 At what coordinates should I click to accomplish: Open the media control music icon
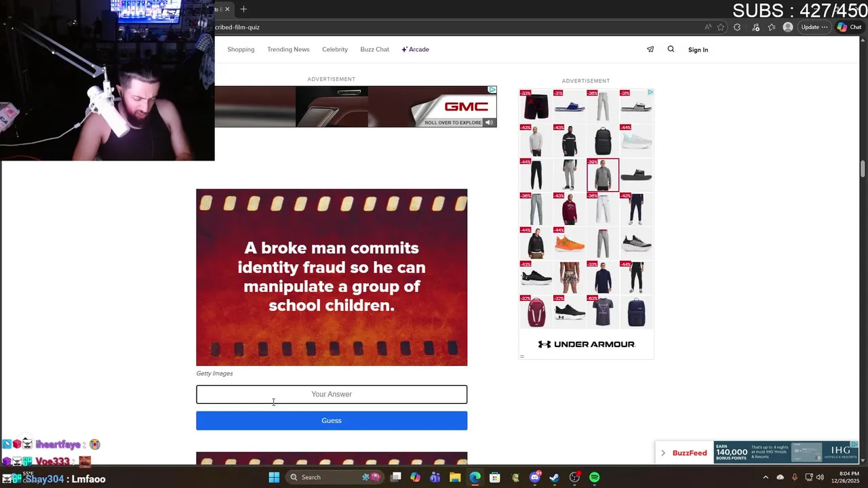pos(755,27)
